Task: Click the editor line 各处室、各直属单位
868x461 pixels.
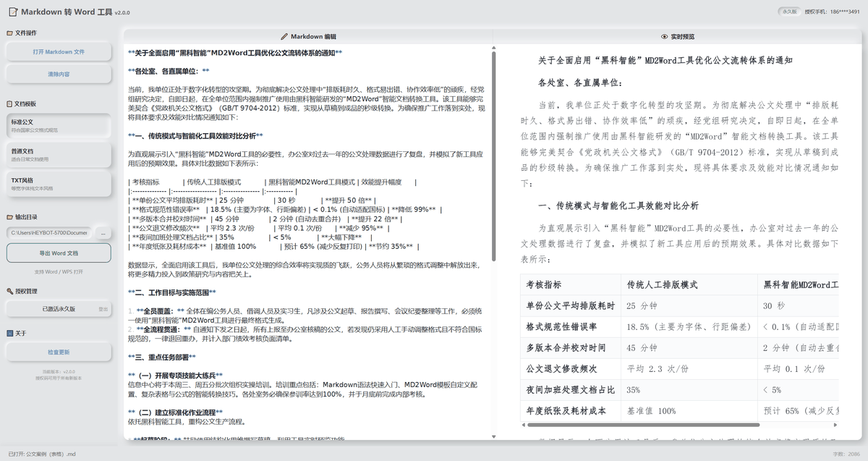Action: click(169, 71)
